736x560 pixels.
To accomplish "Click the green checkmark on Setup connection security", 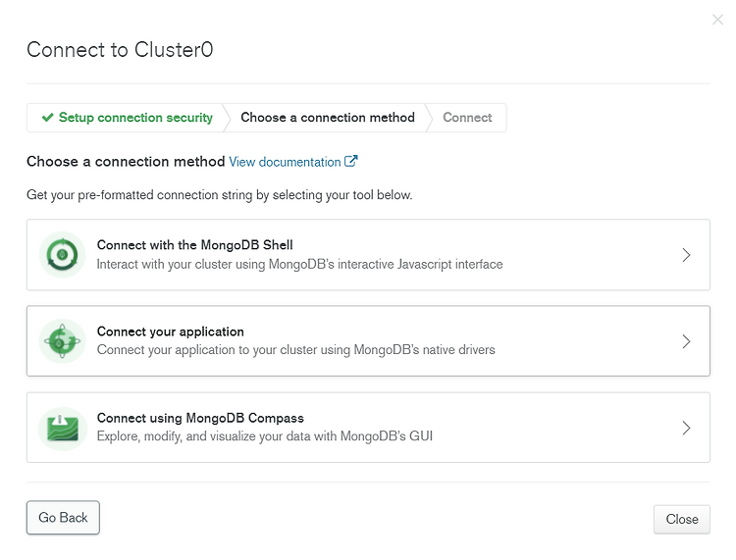I will coord(47,118).
